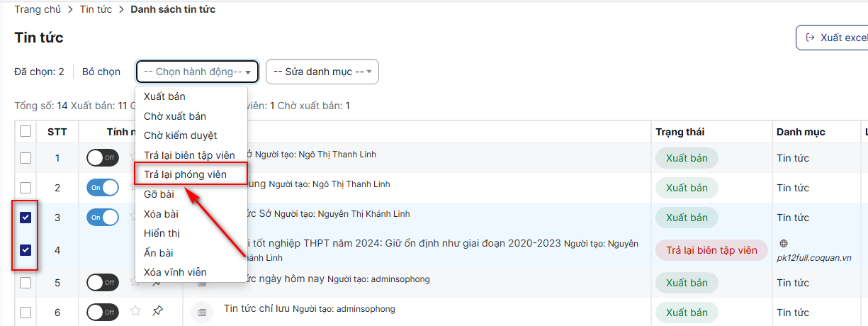
Task: Toggle the Off switch in row 1
Action: coord(103,157)
